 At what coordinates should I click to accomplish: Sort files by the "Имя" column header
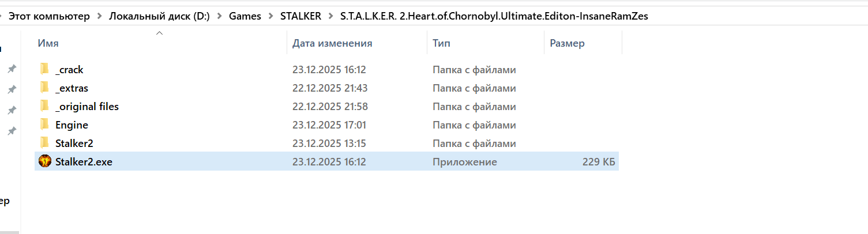[48, 43]
